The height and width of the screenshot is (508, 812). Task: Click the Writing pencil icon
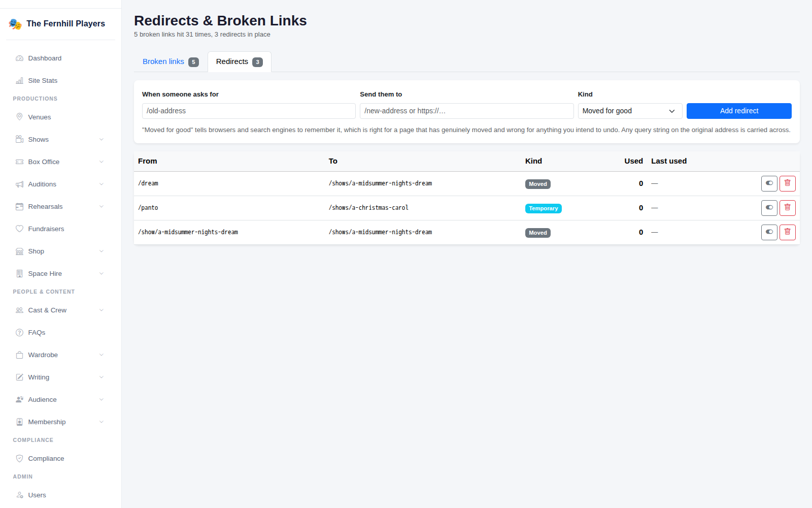[19, 377]
